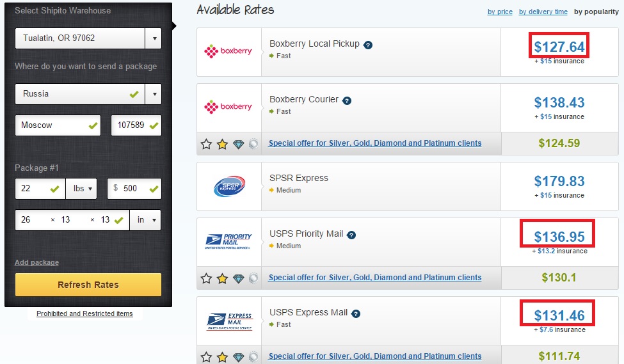Click Gold star icon under USPS Priority Mail
Viewport: 624px width, 364px height.
[x=222, y=278]
